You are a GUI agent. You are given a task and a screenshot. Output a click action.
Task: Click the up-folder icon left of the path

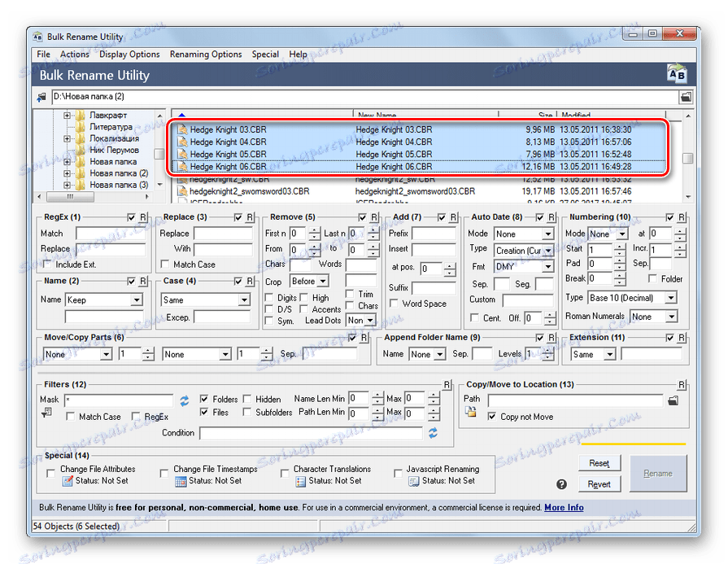pyautogui.click(x=41, y=97)
